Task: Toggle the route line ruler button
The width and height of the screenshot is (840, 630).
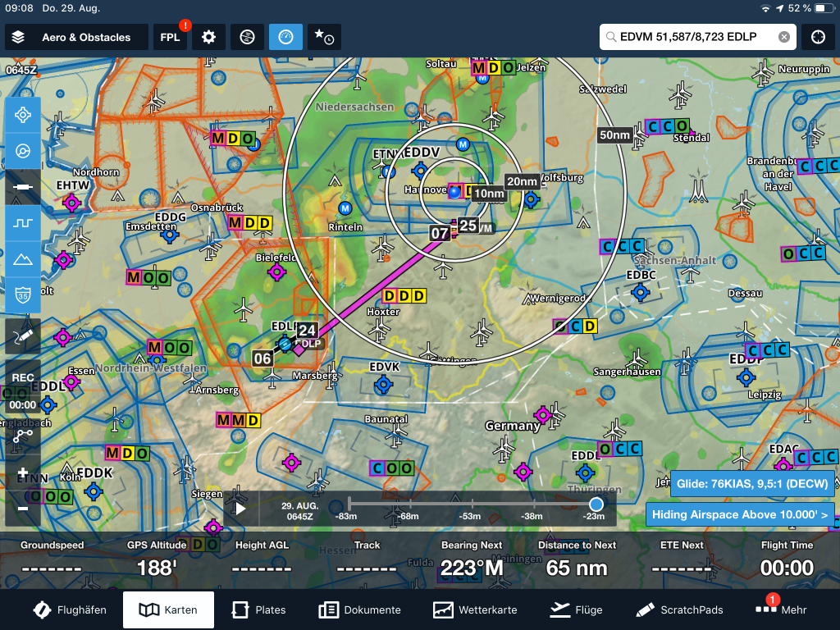Action: tap(23, 187)
